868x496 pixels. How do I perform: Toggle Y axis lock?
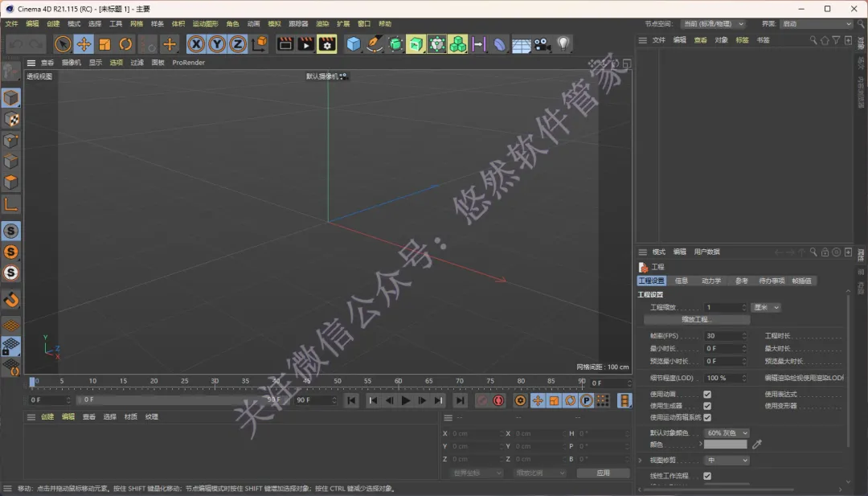tap(217, 44)
